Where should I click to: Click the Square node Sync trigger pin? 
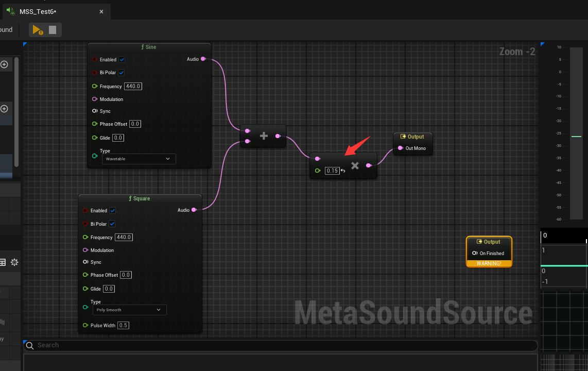coord(85,262)
